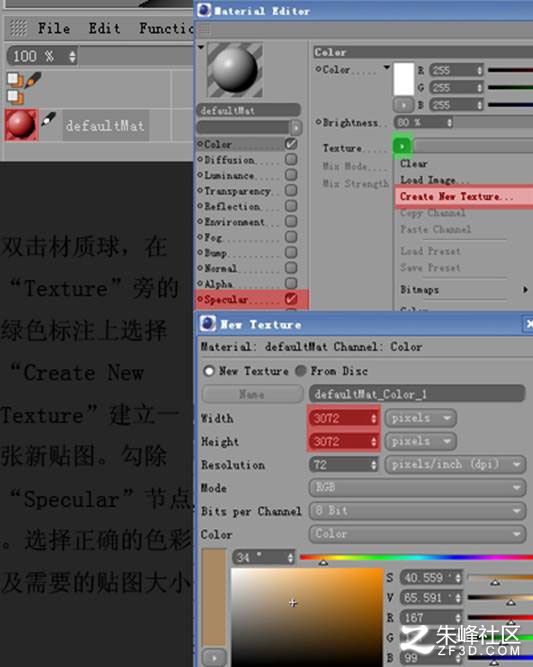Enable the Diffusion channel checkbox
This screenshot has width=533, height=667.
(x=291, y=160)
